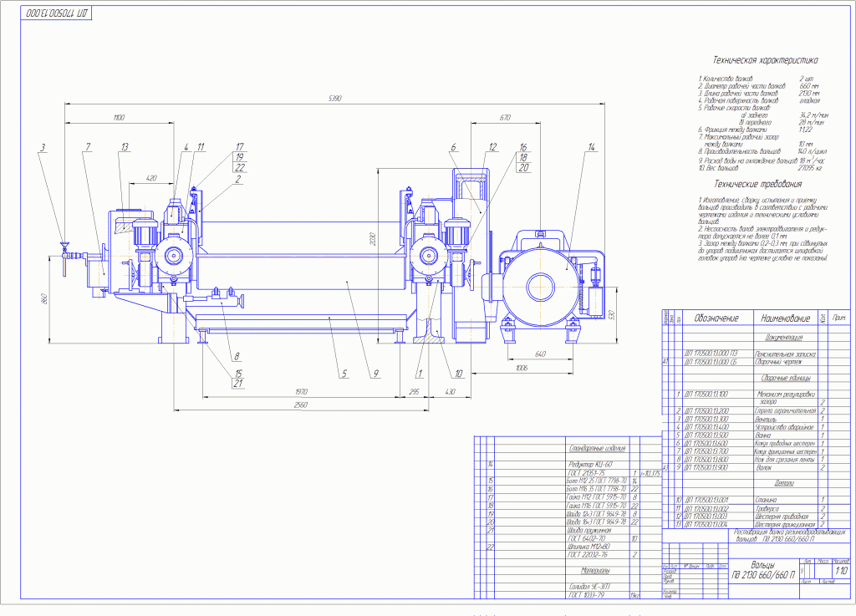Image resolution: width=856 pixels, height=616 pixels.
Task: Click the 'Солидол УС-3ПТ' entry
Action: point(589,587)
